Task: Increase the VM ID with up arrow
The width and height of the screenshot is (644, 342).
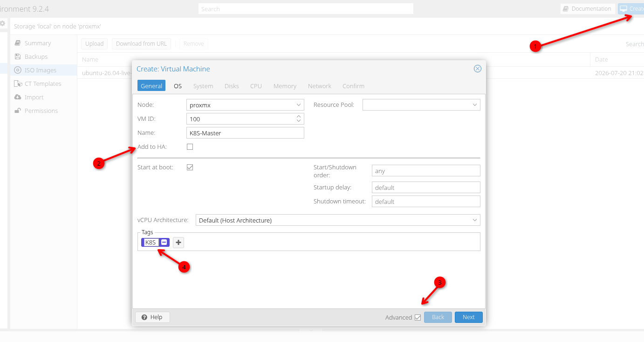Action: coord(299,116)
